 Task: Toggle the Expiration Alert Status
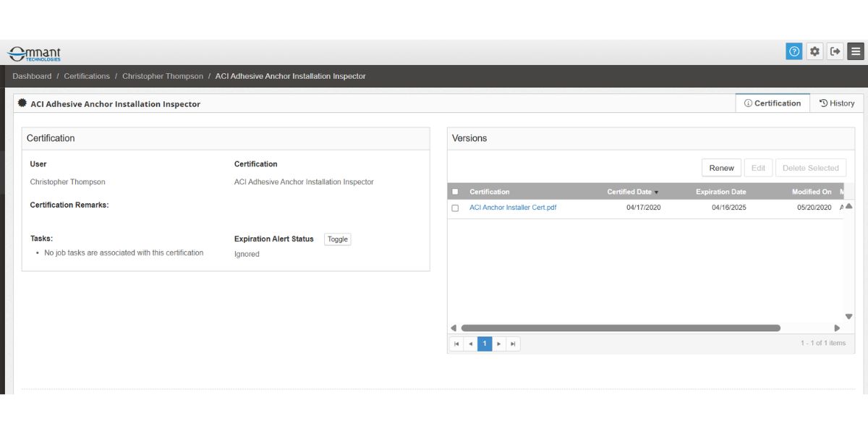point(338,239)
